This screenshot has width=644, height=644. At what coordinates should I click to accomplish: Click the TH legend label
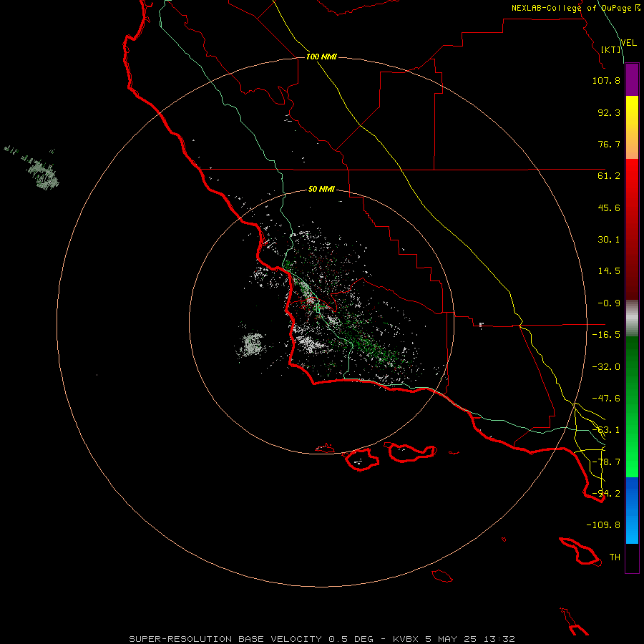point(615,557)
